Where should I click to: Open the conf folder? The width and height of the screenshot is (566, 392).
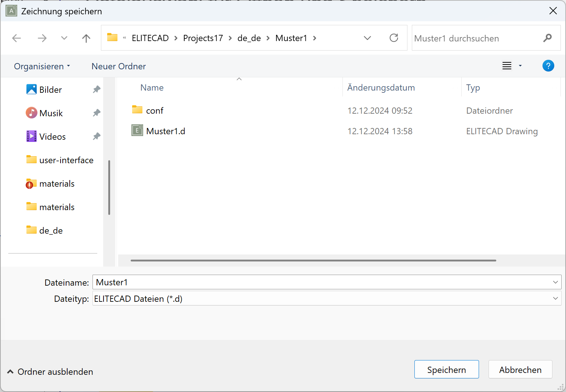[x=154, y=111]
